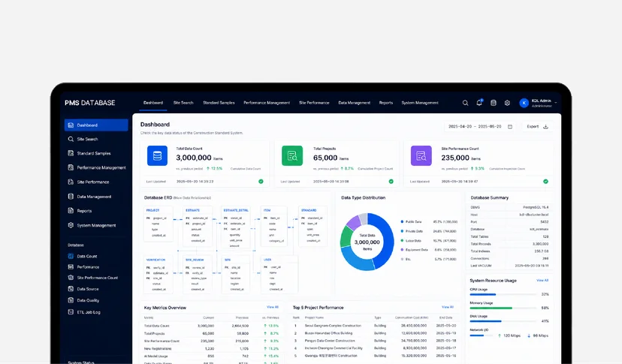Viewport: 622px width, 364px height.
Task: Open the settings gear icon
Action: 507,103
